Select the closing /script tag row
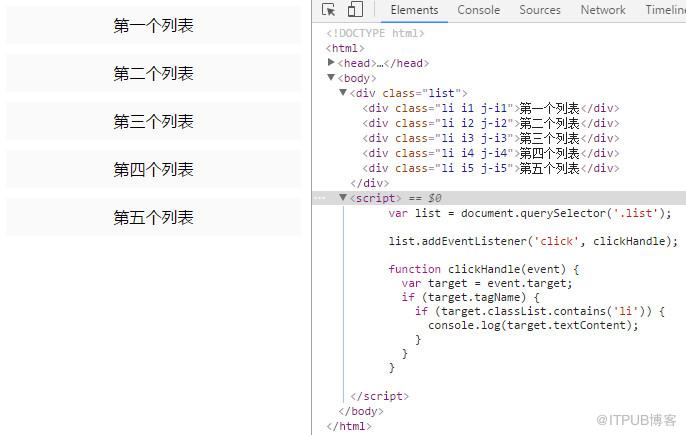This screenshot has width=686, height=435. pyautogui.click(x=379, y=396)
